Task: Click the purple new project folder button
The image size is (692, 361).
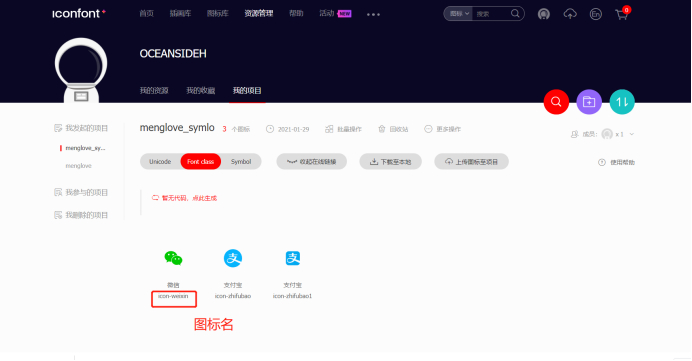Action: tap(589, 102)
